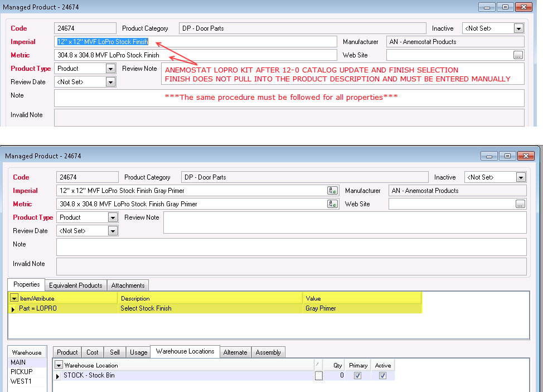Open the Cost tab

(x=93, y=352)
